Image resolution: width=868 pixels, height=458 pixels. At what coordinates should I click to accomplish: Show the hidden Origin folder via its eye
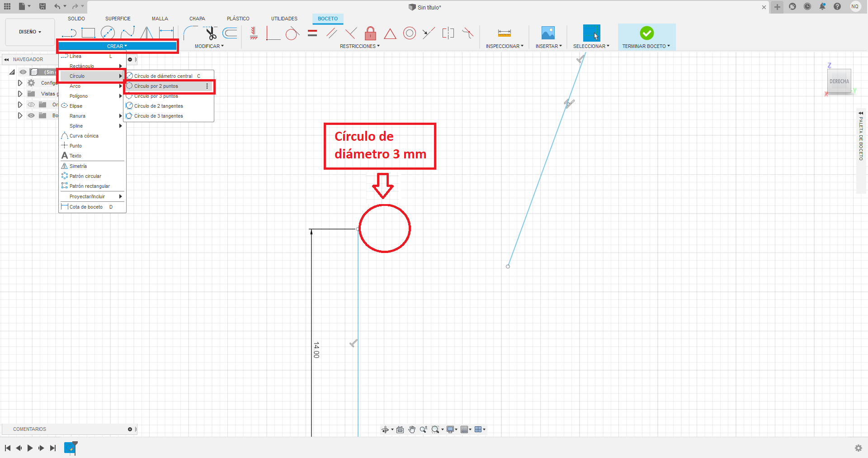[x=31, y=105]
